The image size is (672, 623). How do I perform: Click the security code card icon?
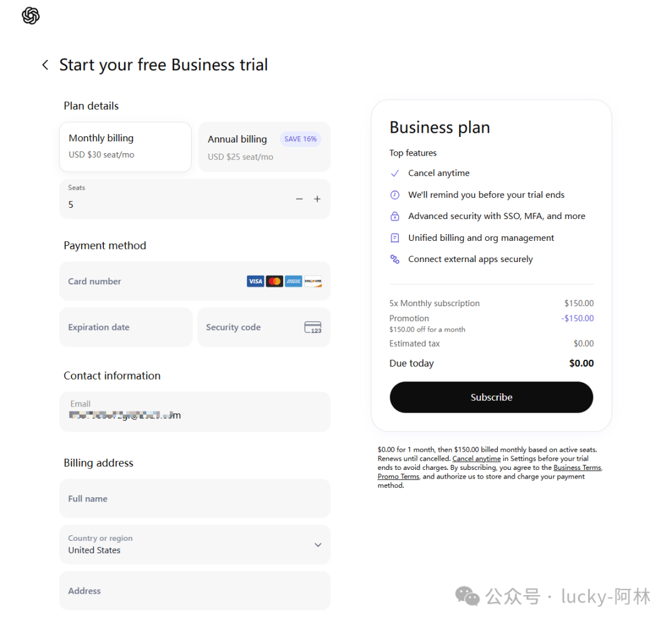pyautogui.click(x=313, y=327)
